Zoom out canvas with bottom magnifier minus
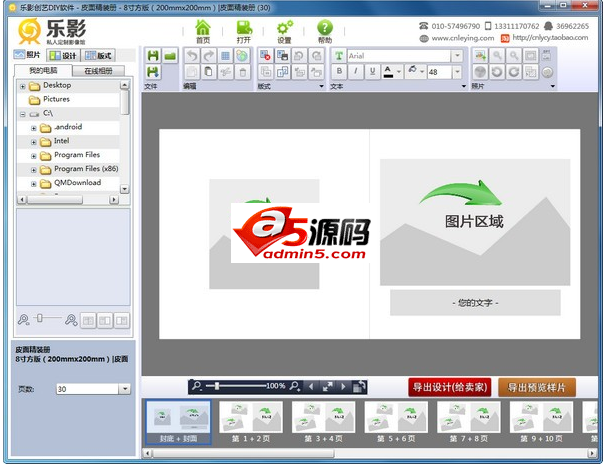This screenshot has height=466, width=604. [197, 386]
